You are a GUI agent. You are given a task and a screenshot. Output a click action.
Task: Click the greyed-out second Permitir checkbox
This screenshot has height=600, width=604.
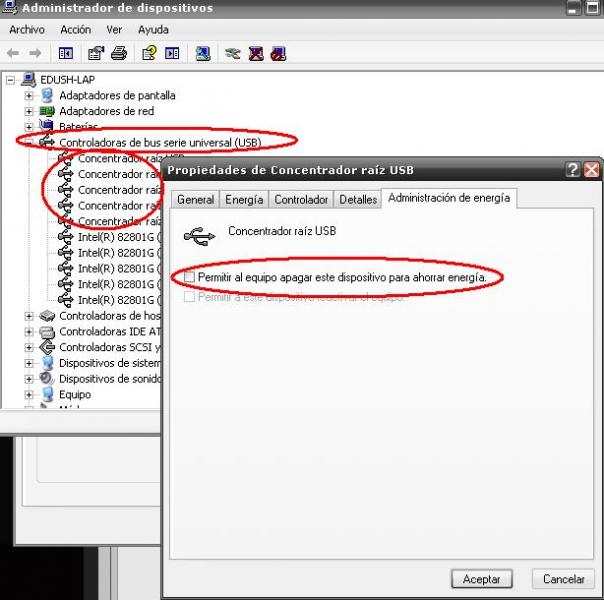(189, 296)
